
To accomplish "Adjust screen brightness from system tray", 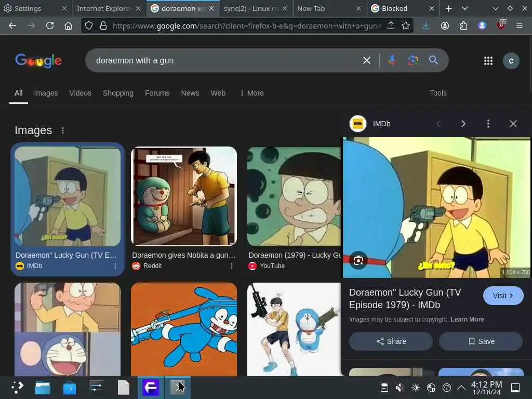I will click(415, 387).
